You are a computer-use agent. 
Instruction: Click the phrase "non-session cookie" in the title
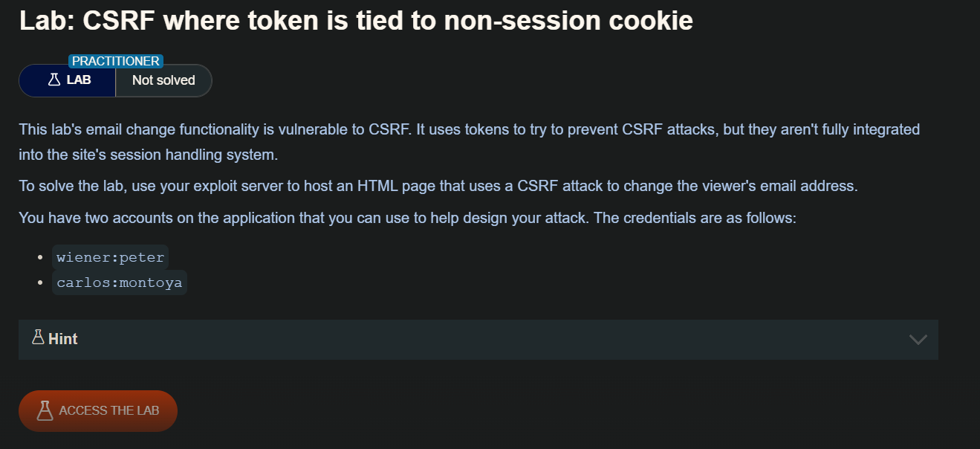tap(568, 21)
